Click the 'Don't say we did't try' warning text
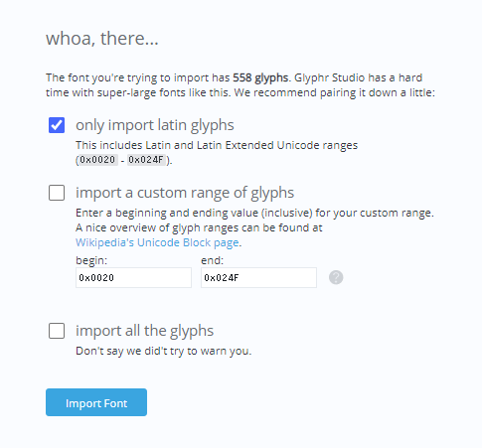482x448 pixels. (164, 351)
